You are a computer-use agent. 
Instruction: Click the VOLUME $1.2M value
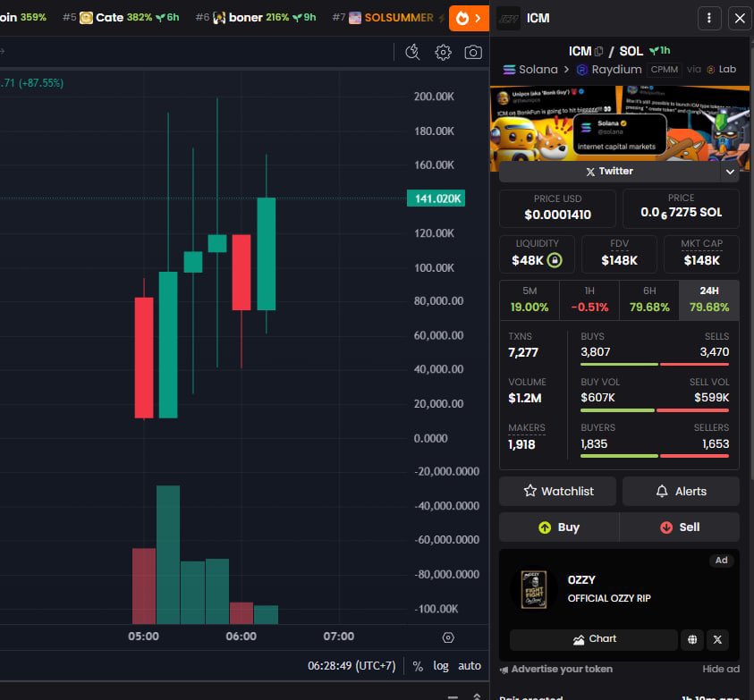click(525, 398)
